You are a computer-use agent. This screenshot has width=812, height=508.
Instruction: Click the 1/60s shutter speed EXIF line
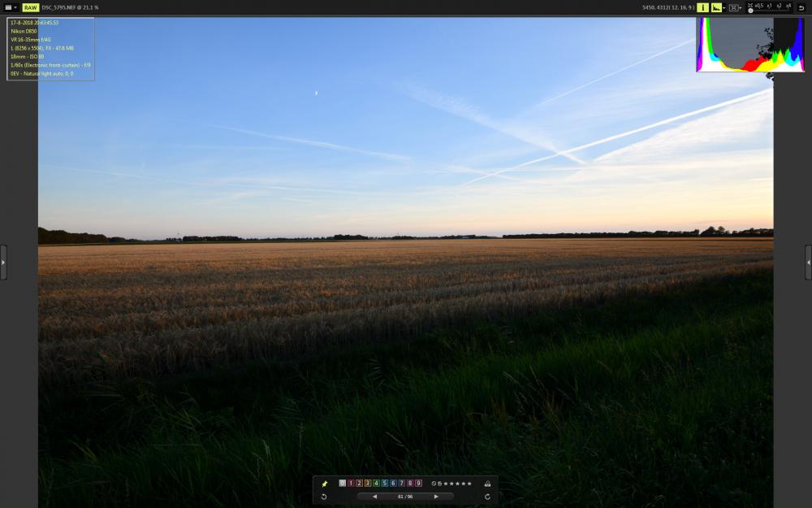(50, 65)
